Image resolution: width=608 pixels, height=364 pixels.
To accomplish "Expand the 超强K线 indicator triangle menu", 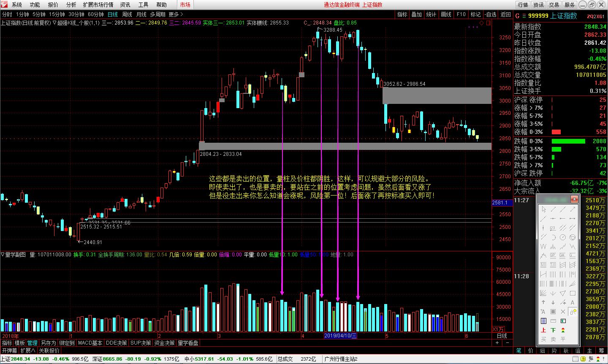I will (54, 23).
